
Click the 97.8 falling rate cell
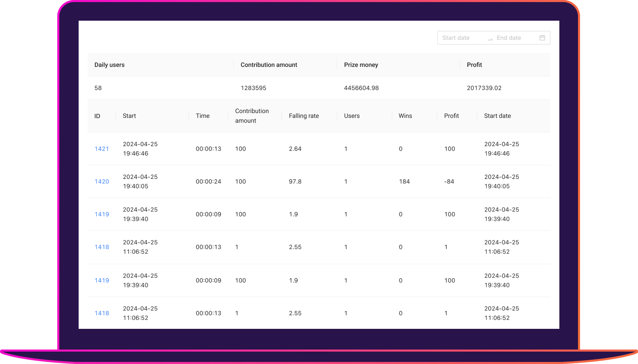(295, 182)
